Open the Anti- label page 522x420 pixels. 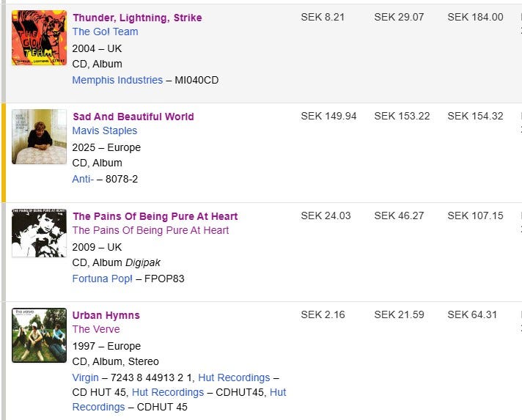point(82,179)
